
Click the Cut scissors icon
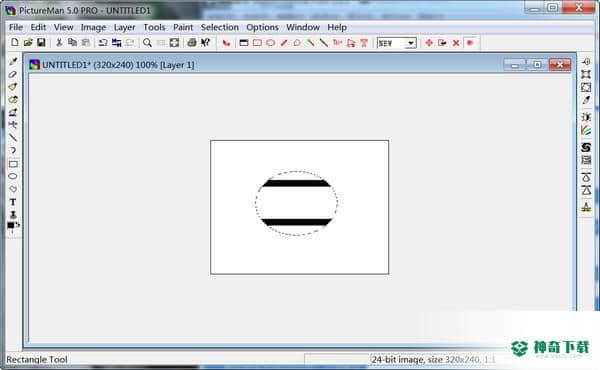point(59,42)
